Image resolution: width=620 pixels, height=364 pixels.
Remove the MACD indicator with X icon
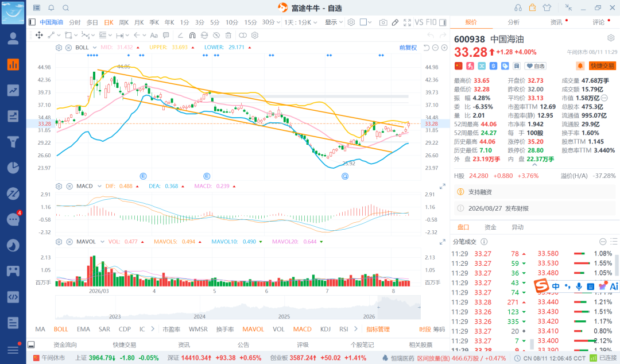pyautogui.click(x=69, y=186)
